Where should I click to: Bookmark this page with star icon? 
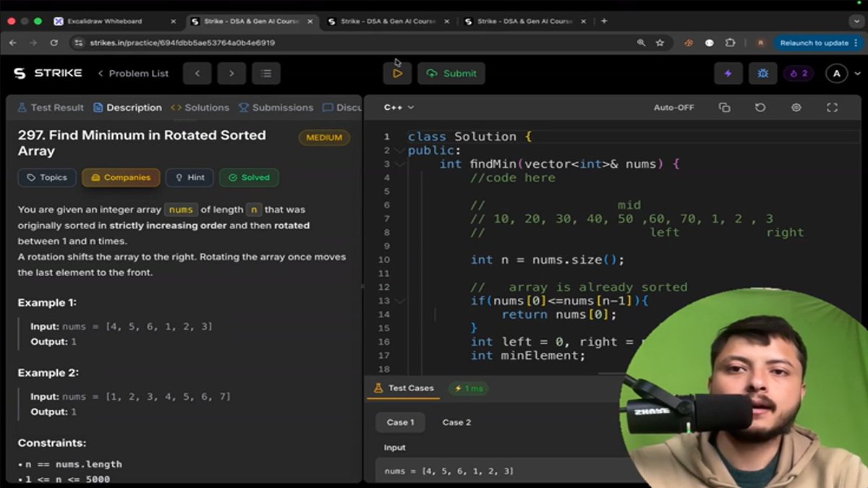660,43
